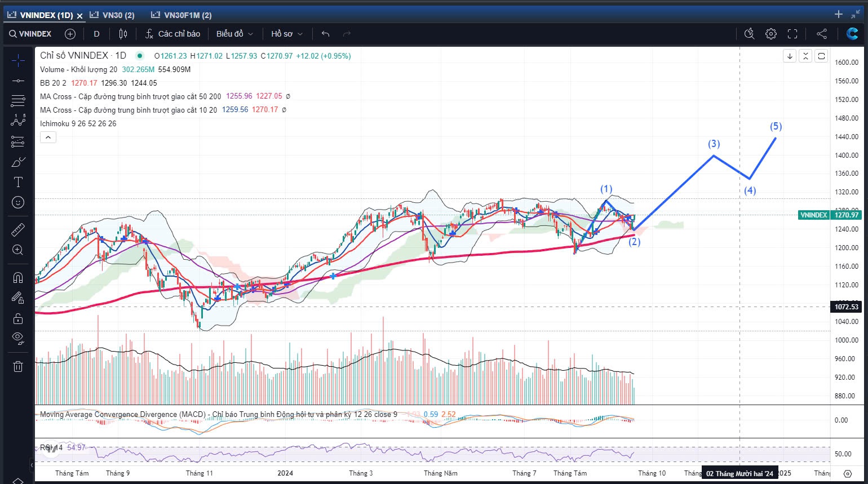The width and height of the screenshot is (868, 484).
Task: Select the Text annotation tool
Action: pyautogui.click(x=18, y=182)
